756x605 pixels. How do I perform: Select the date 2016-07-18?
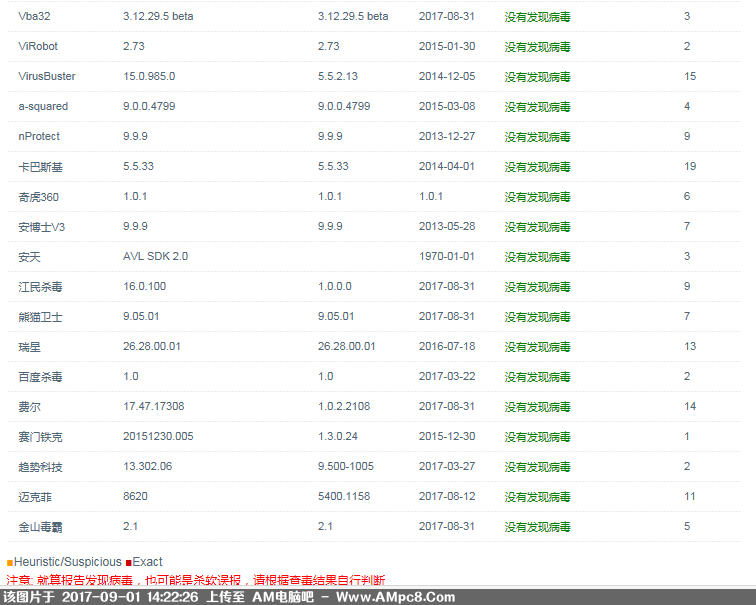tap(447, 346)
